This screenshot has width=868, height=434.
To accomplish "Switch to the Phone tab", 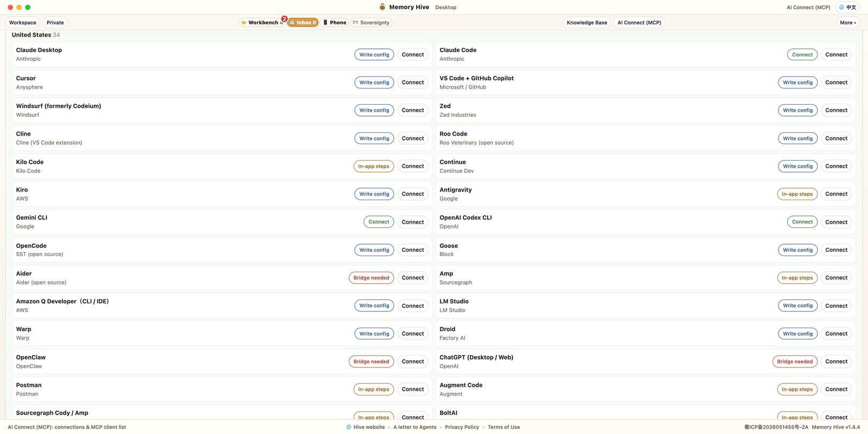I will [x=335, y=23].
